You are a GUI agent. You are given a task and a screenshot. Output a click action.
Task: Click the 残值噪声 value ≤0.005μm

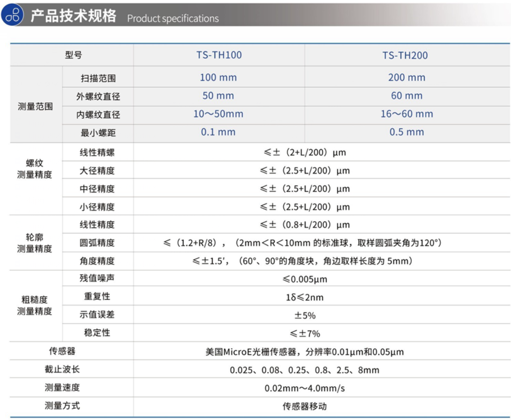(305, 279)
